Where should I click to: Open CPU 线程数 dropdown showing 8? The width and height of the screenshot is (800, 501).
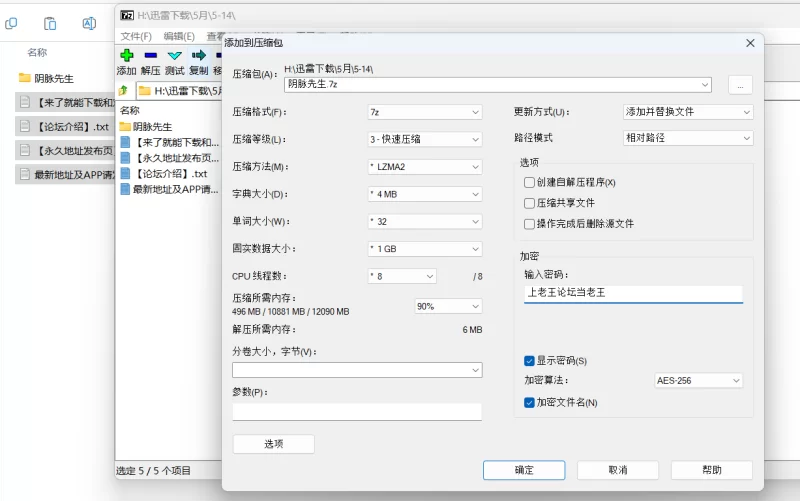[402, 276]
